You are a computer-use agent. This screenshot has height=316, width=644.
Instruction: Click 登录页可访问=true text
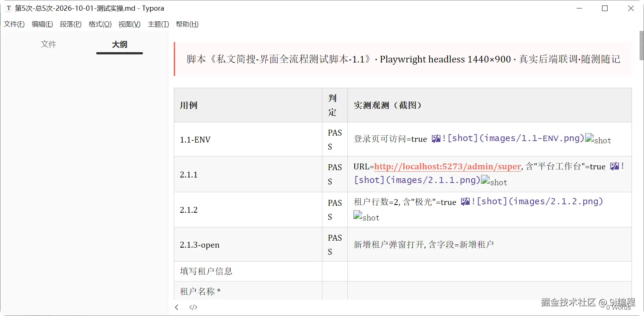coord(390,139)
